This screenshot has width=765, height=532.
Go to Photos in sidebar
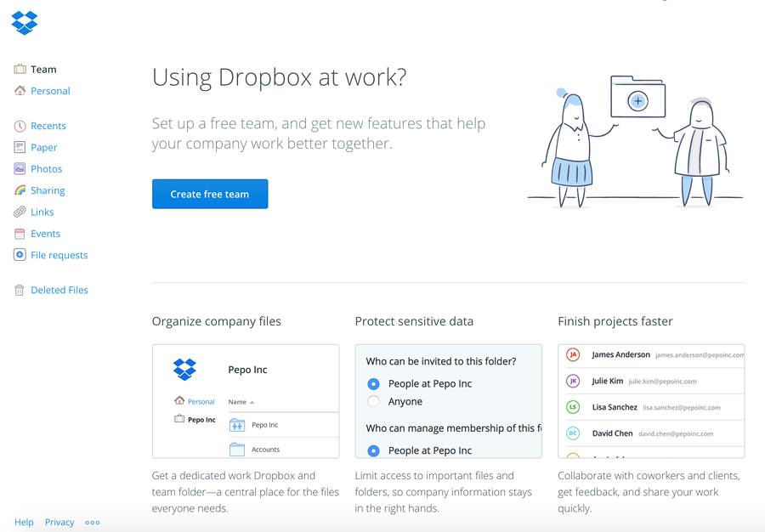pyautogui.click(x=47, y=169)
